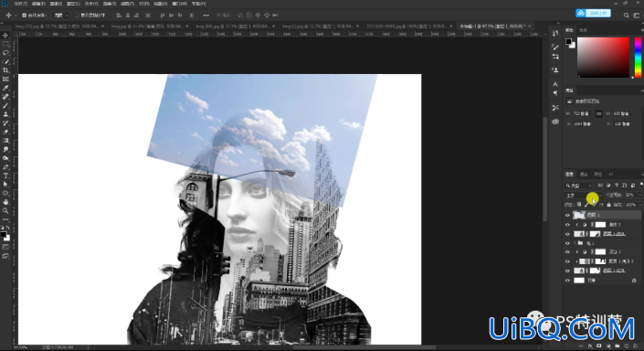Screen dimensions: 644x351
Task: Lock all on layer (padlock icon)
Action: pyautogui.click(x=608, y=204)
